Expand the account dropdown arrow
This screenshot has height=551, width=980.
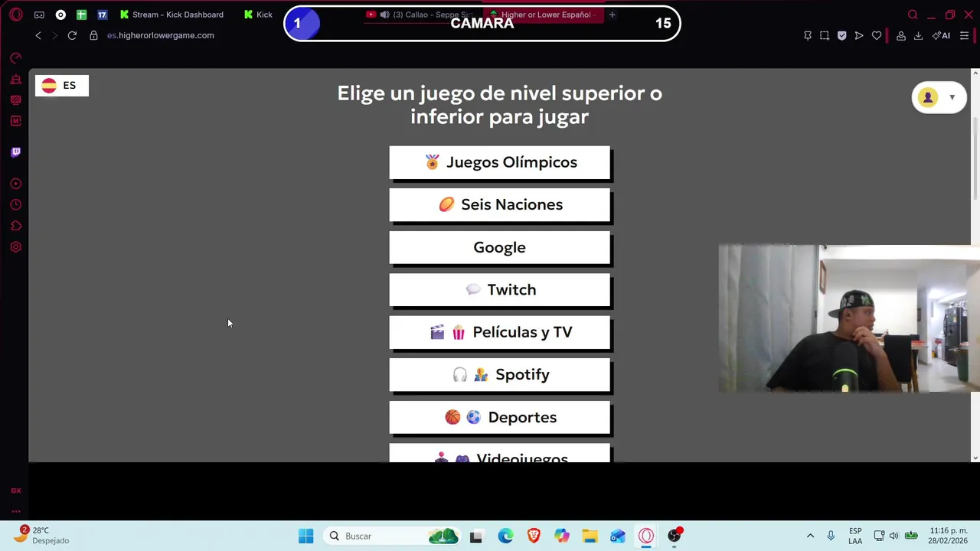pyautogui.click(x=952, y=97)
